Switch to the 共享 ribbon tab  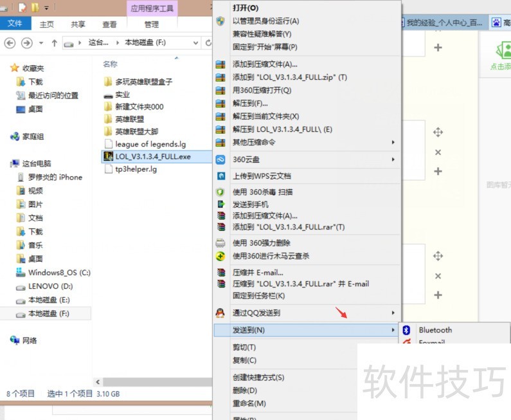78,24
